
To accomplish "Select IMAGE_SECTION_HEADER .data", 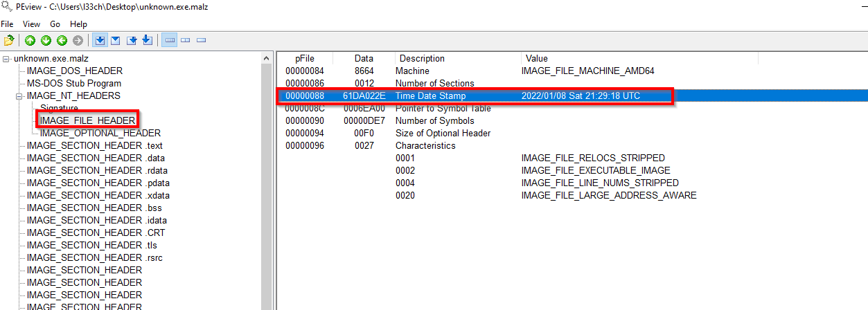I will point(96,158).
